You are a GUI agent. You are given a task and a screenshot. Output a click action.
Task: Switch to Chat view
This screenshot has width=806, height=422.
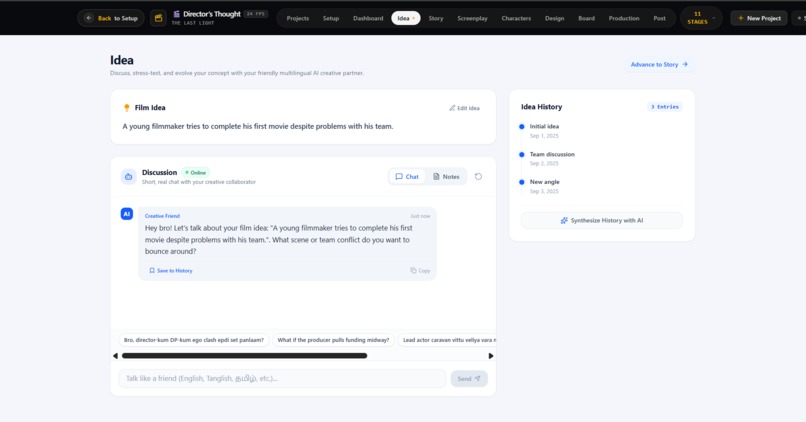tap(407, 176)
